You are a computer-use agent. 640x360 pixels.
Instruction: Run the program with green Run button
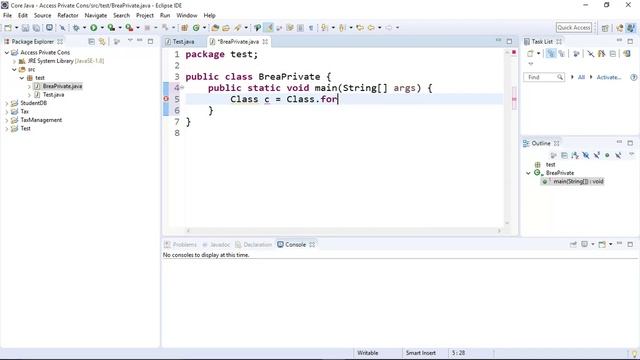94,28
